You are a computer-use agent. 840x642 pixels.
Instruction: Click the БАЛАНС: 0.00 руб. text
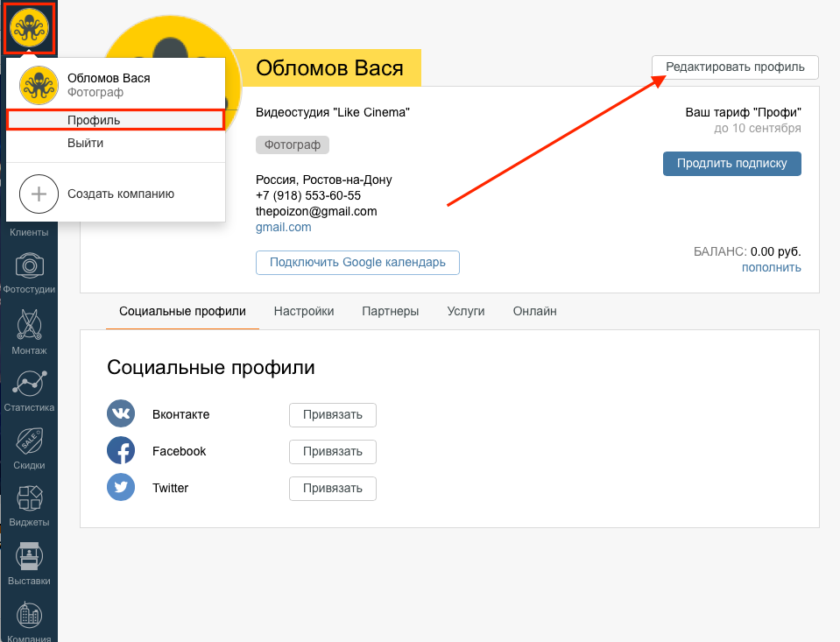[747, 252]
